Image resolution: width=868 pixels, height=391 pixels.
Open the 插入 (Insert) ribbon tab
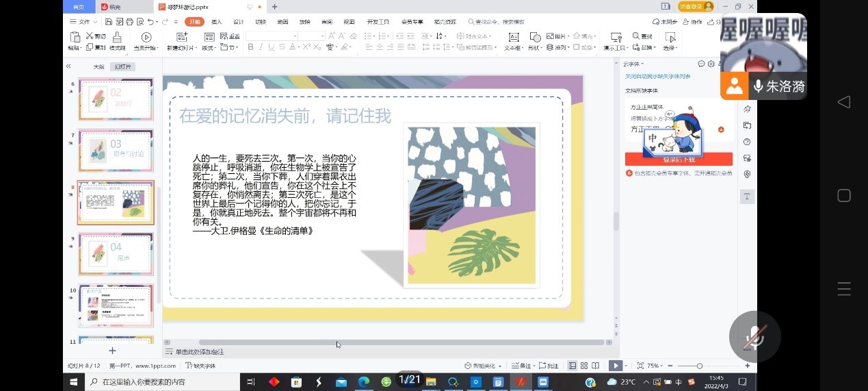coord(216,22)
